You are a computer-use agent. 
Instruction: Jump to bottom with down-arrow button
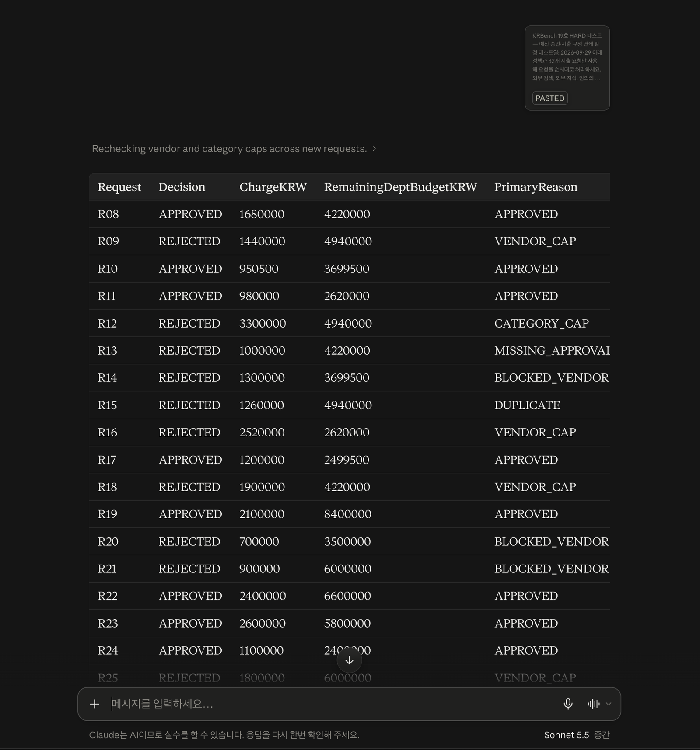[349, 660]
